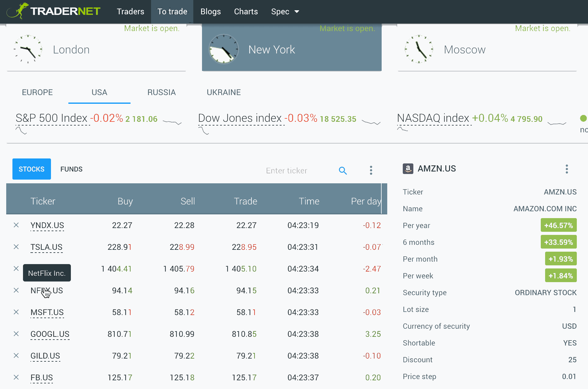The width and height of the screenshot is (588, 389).
Task: Click the TSLA.US sell price 228.99
Action: pyautogui.click(x=182, y=247)
